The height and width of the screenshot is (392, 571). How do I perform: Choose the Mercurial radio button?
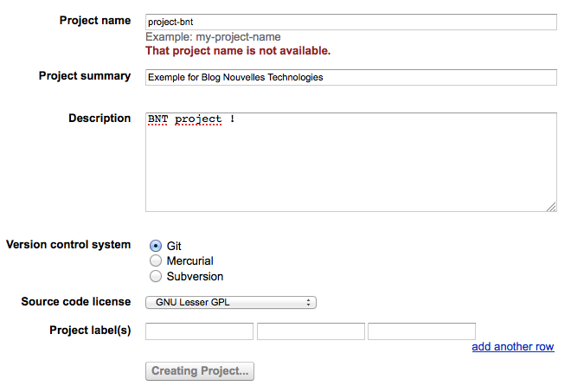click(x=156, y=260)
